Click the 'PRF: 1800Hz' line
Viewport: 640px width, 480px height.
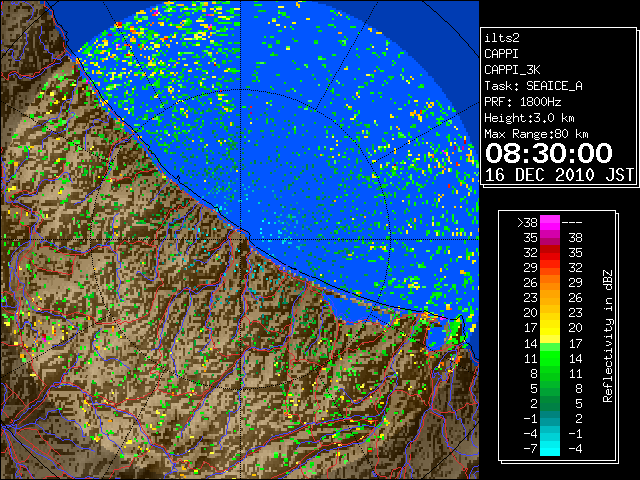point(522,102)
